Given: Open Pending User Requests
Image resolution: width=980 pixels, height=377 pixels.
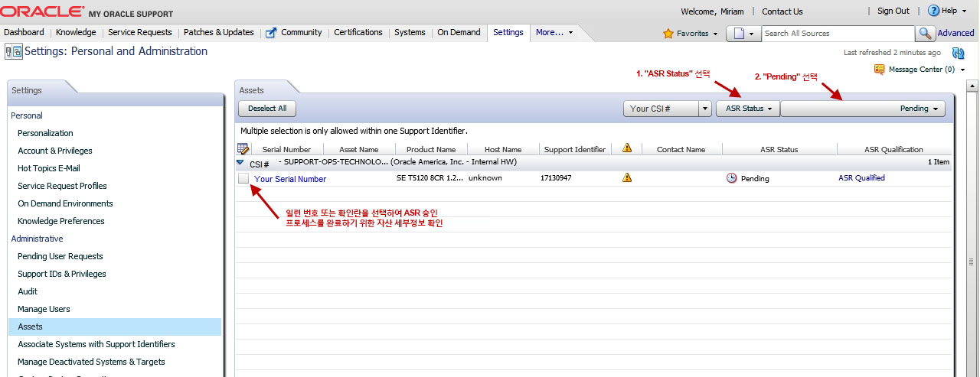Looking at the screenshot, I should [x=60, y=256].
